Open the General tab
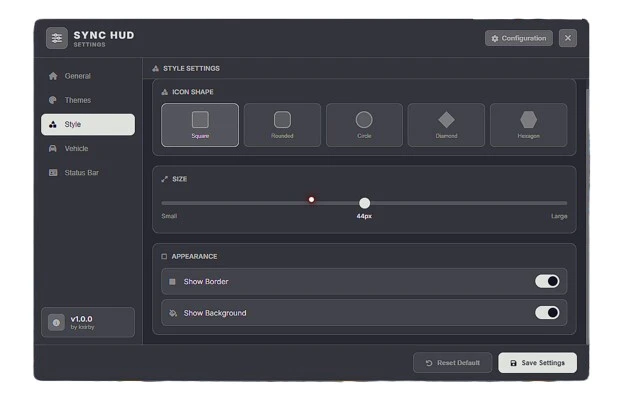This screenshot has width=626, height=399. (x=88, y=76)
